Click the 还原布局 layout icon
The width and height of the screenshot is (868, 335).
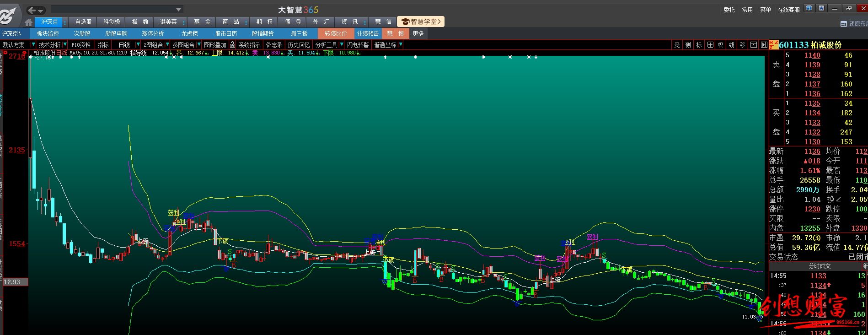pyautogui.click(x=844, y=24)
